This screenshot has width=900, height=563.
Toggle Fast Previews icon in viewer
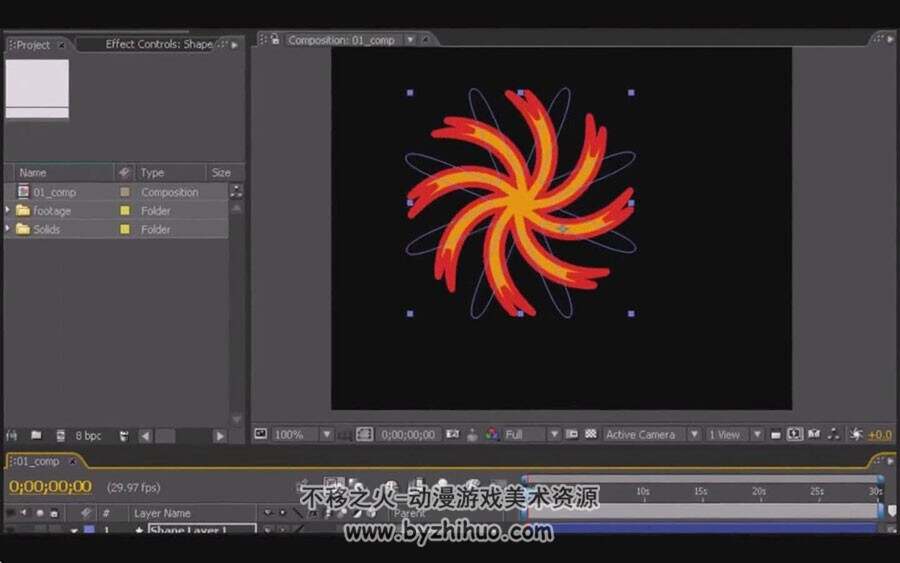pos(794,434)
